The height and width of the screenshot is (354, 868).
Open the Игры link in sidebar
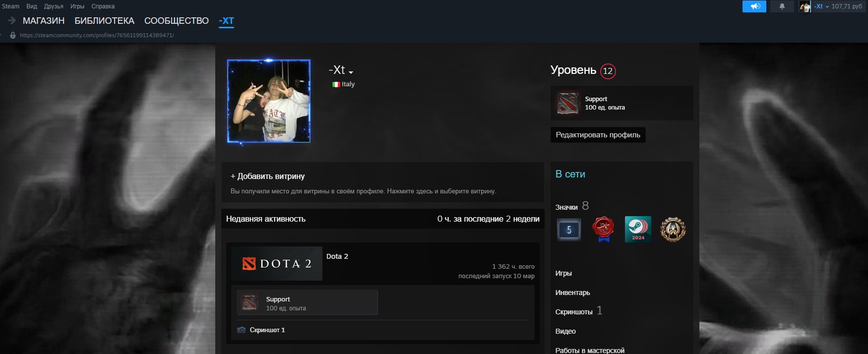pyautogui.click(x=563, y=273)
